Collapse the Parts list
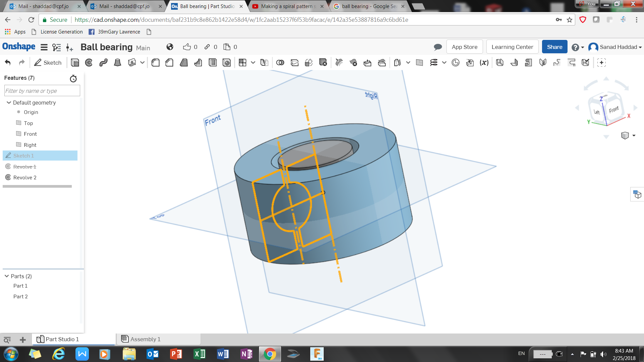Screen dimensions: 644x362 pos(7,276)
